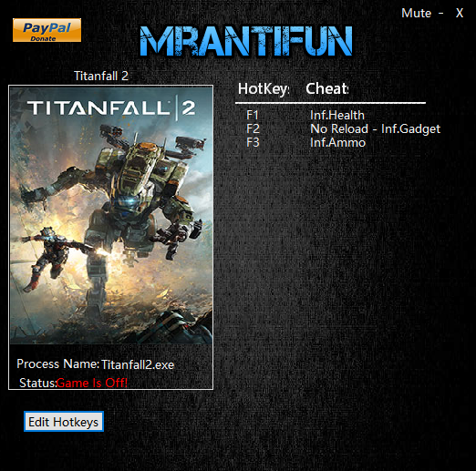Click the F1 hotkey label

point(253,115)
